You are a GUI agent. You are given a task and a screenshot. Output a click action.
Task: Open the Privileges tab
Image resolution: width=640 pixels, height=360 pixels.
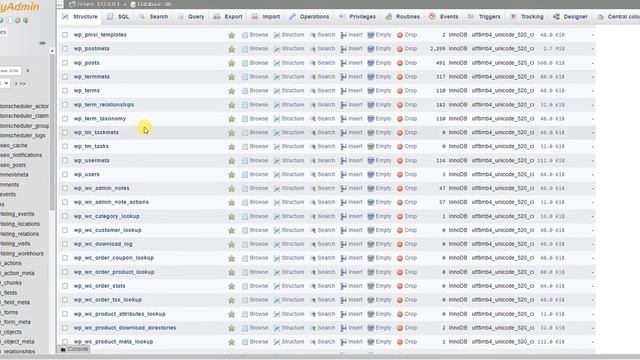click(358, 17)
